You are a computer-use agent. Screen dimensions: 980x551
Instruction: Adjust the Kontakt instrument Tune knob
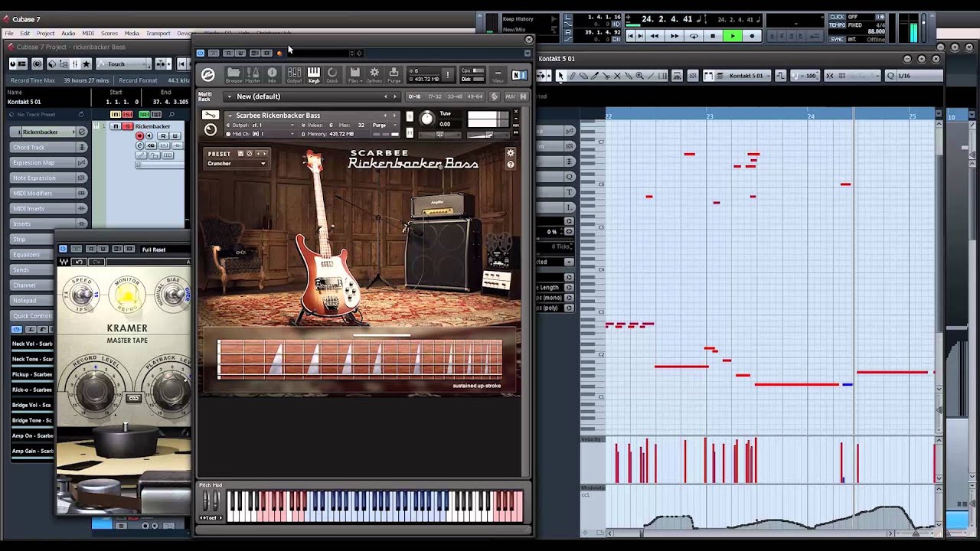click(x=427, y=119)
